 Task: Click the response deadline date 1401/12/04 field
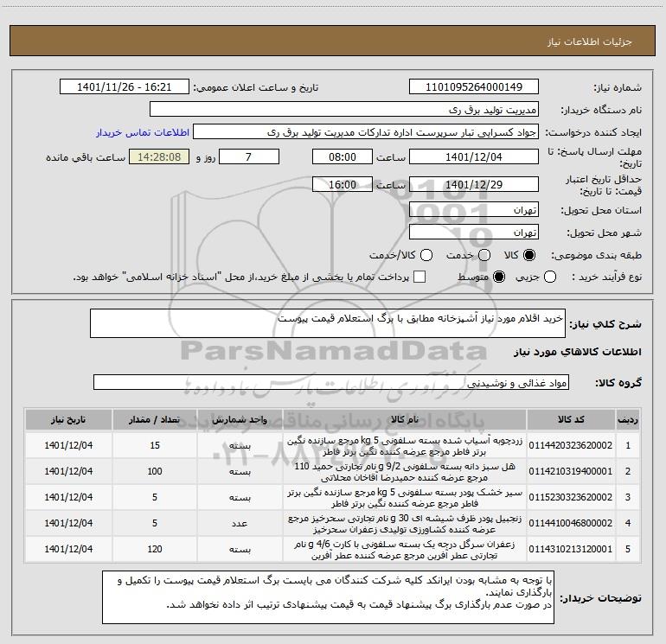tap(474, 156)
